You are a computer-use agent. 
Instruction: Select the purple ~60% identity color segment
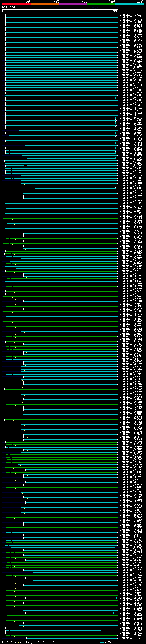click(73, 4)
